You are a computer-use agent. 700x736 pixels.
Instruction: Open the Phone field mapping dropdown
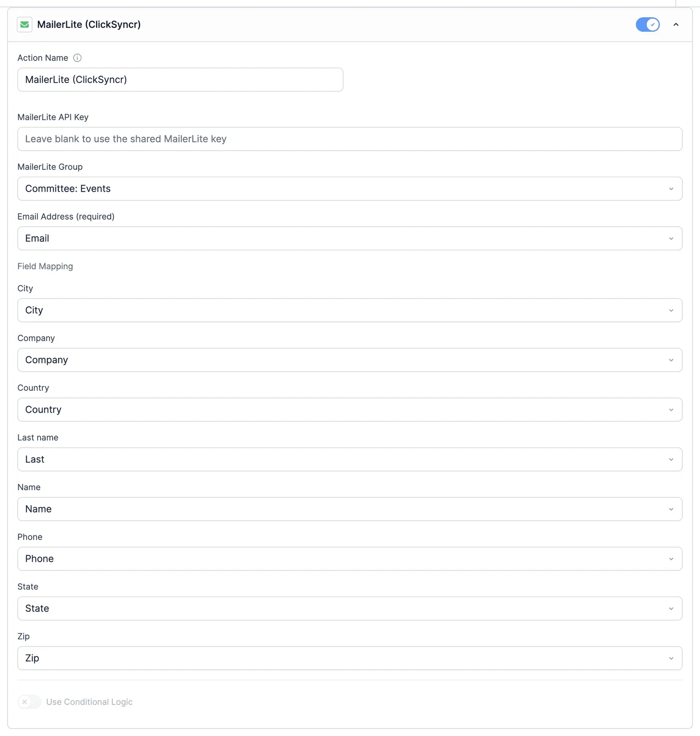[x=350, y=559]
